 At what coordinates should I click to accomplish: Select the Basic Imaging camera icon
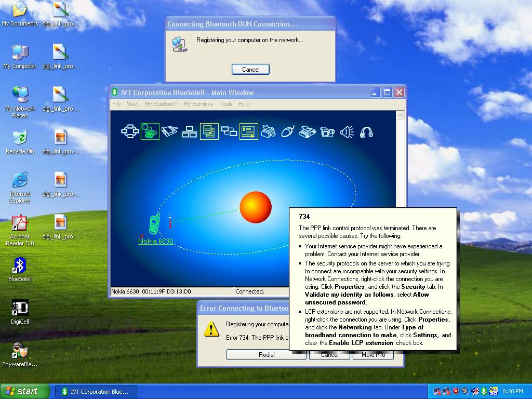pyautogui.click(x=327, y=131)
